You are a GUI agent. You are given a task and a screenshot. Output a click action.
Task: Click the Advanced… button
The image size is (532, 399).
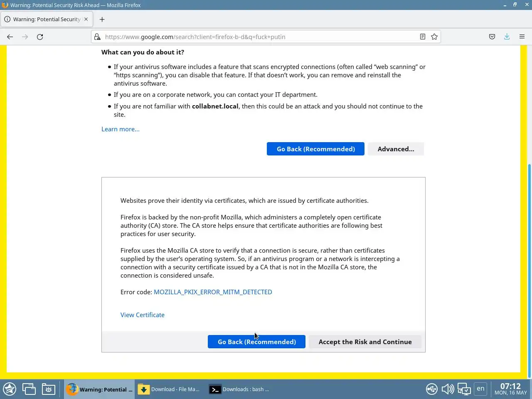pyautogui.click(x=396, y=149)
